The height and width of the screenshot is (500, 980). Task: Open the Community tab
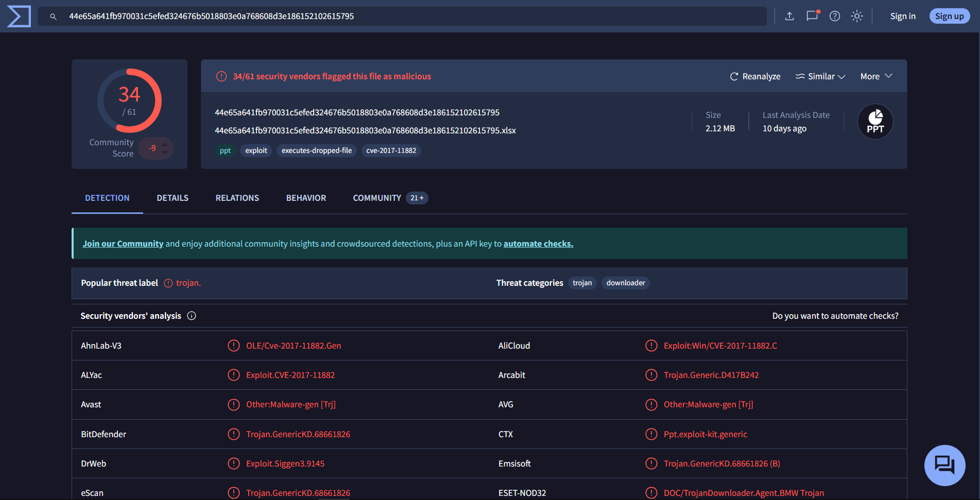click(377, 198)
